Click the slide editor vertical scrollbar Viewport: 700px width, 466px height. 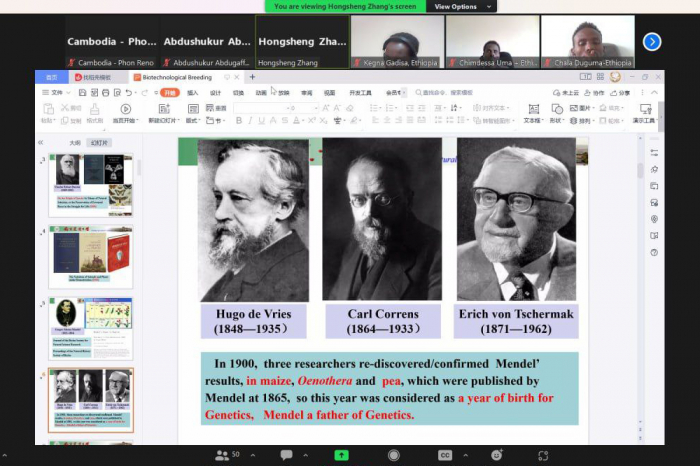[641, 170]
